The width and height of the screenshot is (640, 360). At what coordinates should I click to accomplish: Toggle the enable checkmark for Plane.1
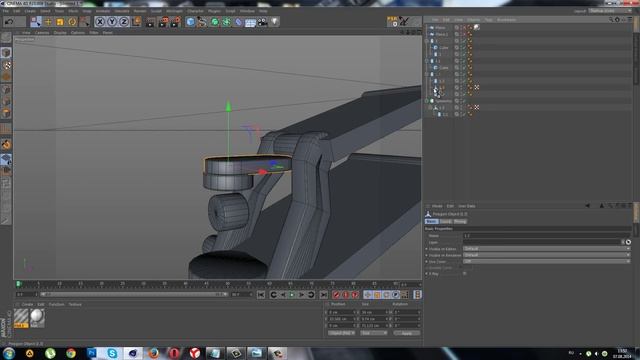(463, 34)
